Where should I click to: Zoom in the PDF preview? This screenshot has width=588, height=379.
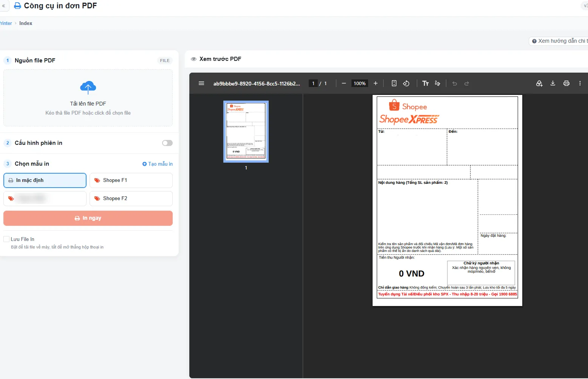pyautogui.click(x=376, y=83)
